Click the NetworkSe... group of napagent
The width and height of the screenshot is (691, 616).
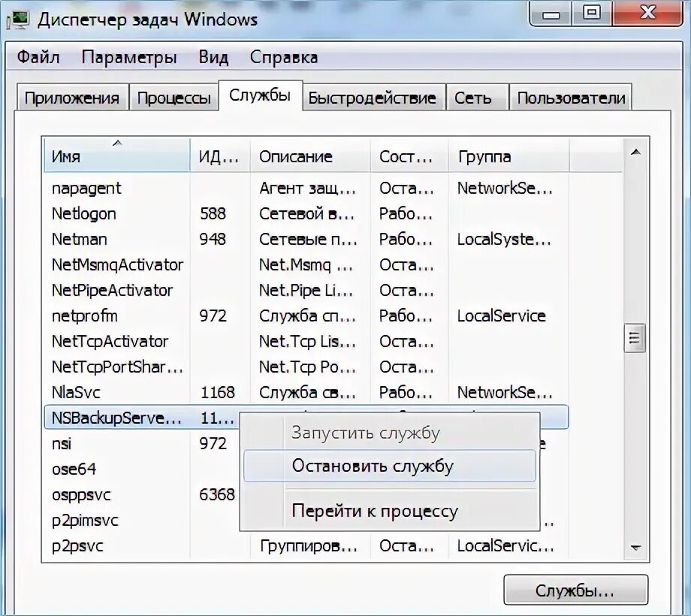pyautogui.click(x=505, y=188)
